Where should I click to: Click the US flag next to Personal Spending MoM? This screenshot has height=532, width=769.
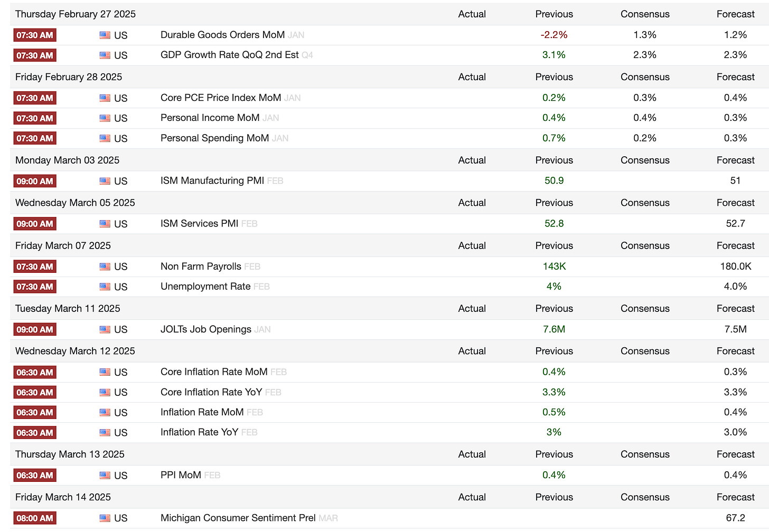[105, 138]
